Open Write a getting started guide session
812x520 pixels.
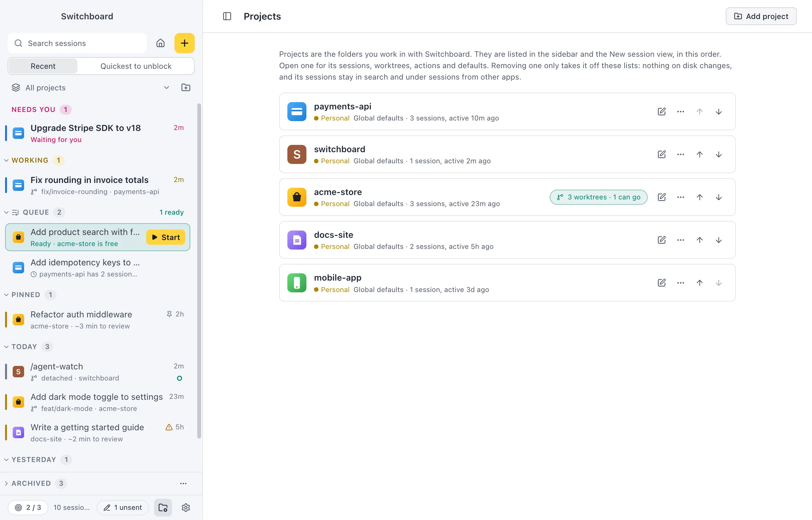pos(98,432)
